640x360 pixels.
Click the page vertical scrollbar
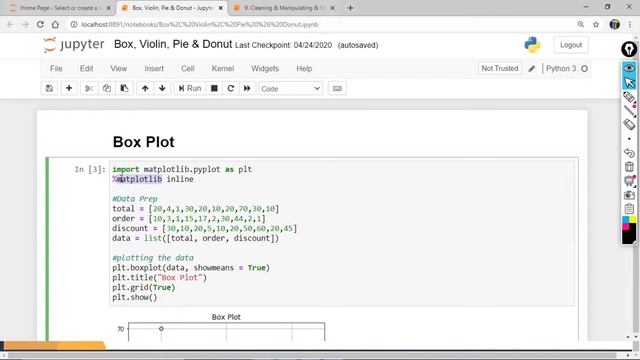point(636,186)
